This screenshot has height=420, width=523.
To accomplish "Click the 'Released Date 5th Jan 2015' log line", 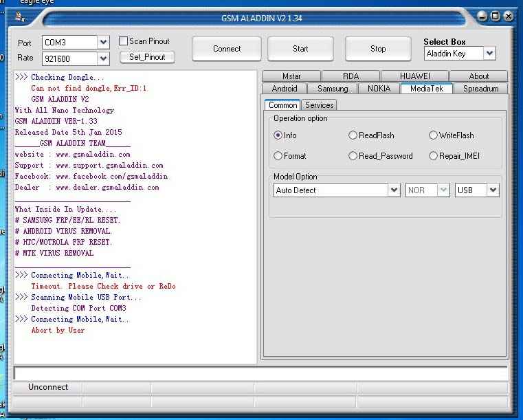I will 68,133.
